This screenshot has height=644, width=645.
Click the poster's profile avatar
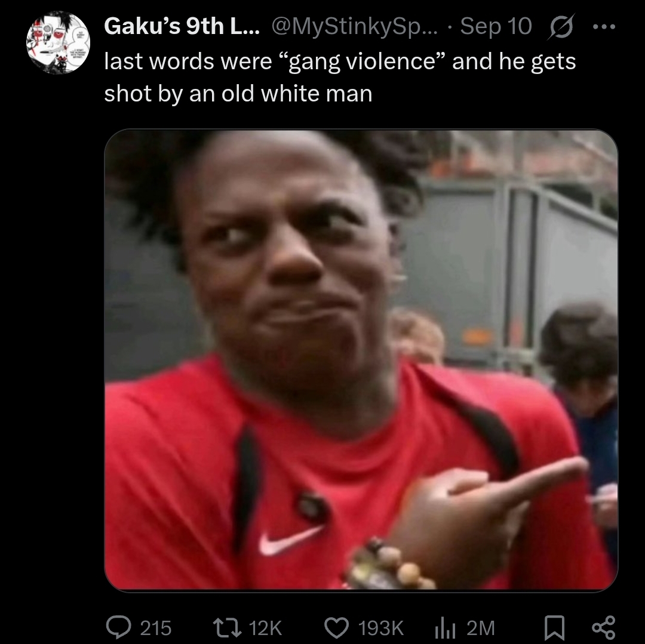[58, 42]
